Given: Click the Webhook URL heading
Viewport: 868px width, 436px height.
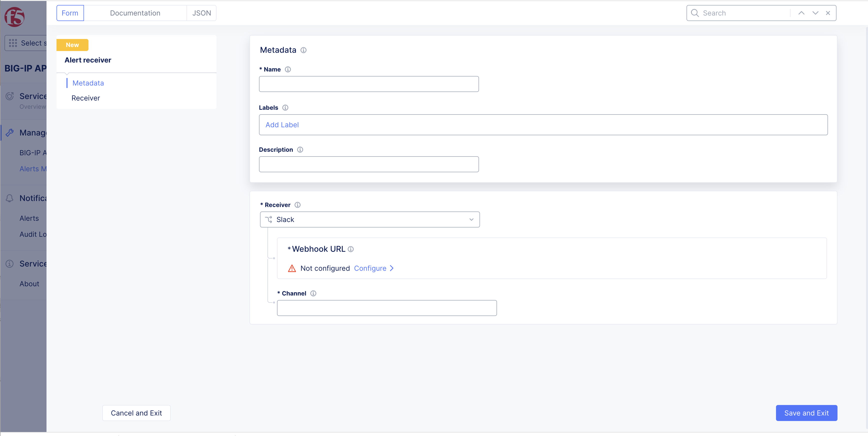Looking at the screenshot, I should point(318,249).
